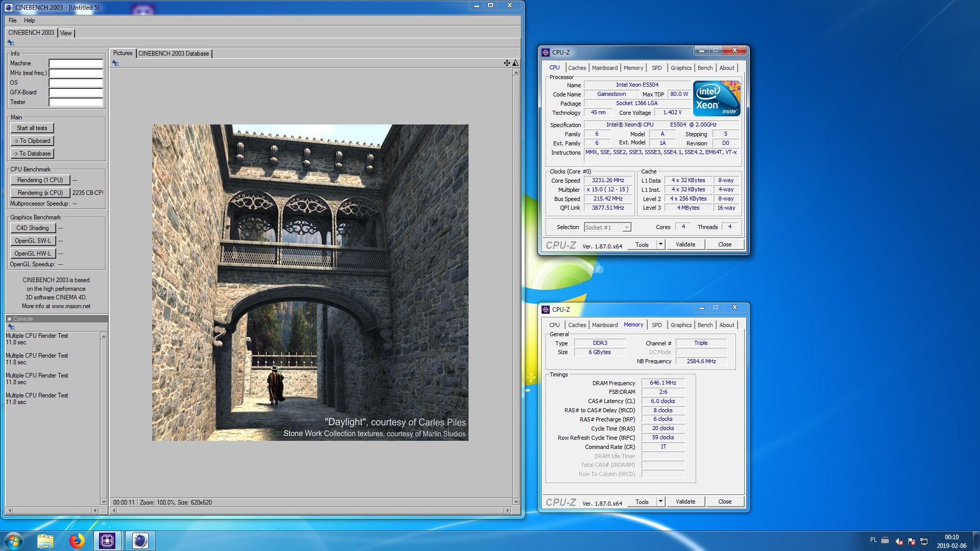Click the pin icon in Console panel

11,327
